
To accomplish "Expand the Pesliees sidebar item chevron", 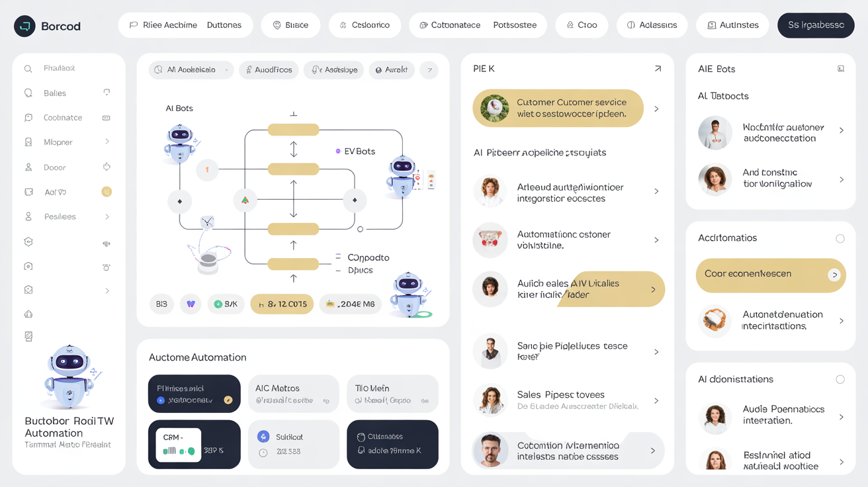I will [x=107, y=216].
